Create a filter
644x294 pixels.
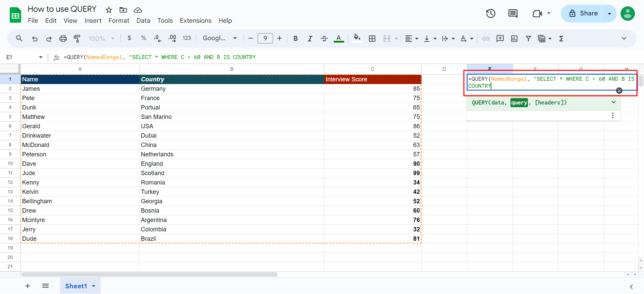tap(528, 39)
